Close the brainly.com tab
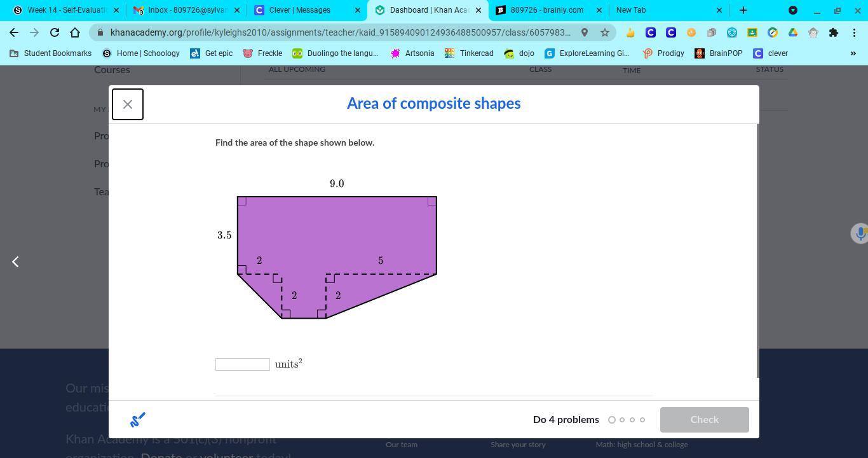Viewport: 868px width, 458px height. (x=599, y=10)
